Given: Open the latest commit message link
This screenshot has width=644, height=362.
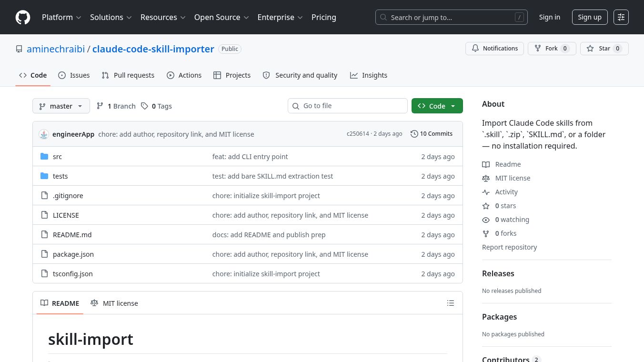Looking at the screenshot, I should (x=176, y=134).
